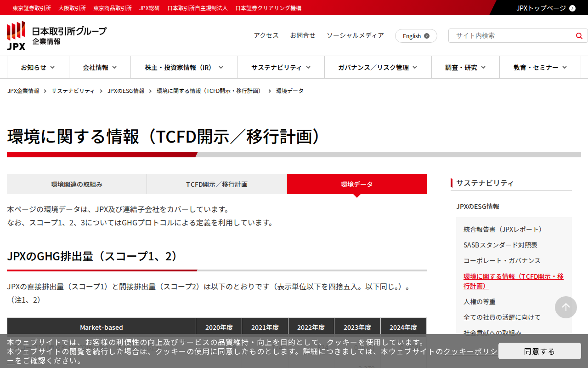Open 大阪取引所 in the top bar
Viewport: 588px width, 368px height.
pyautogui.click(x=72, y=8)
